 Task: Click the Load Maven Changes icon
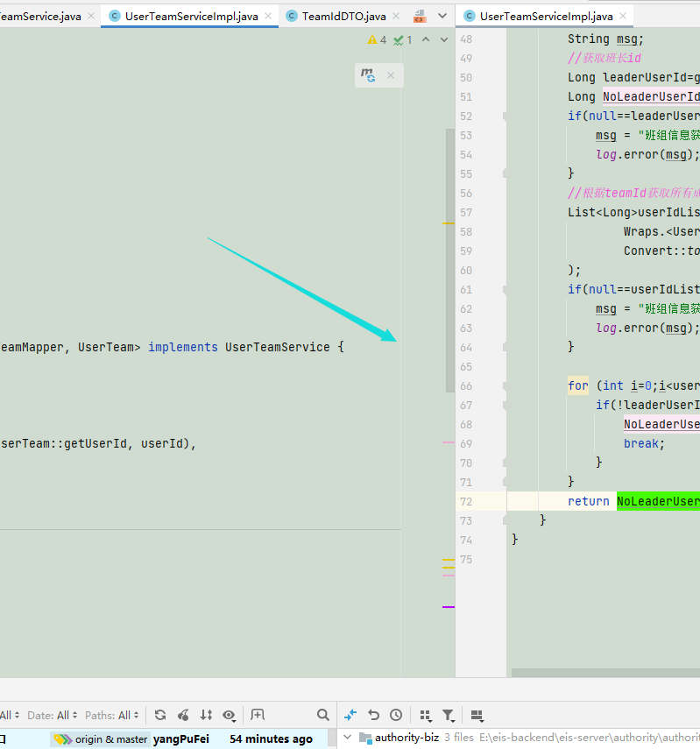(368, 75)
